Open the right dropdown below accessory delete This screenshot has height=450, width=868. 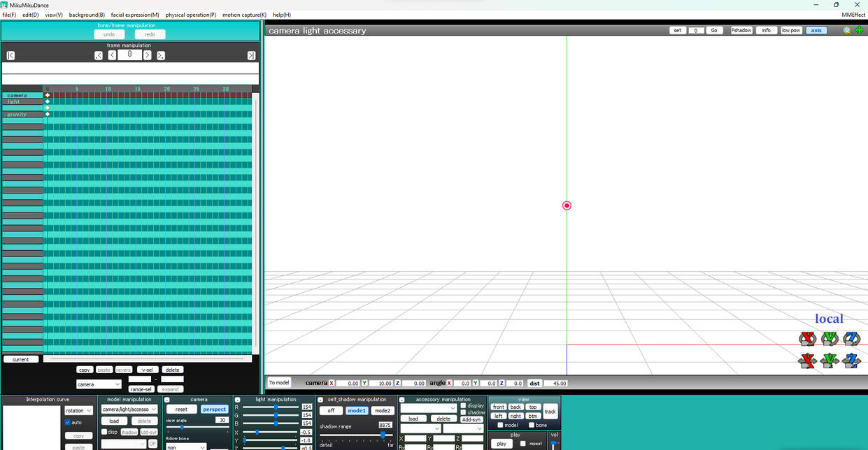(x=462, y=428)
